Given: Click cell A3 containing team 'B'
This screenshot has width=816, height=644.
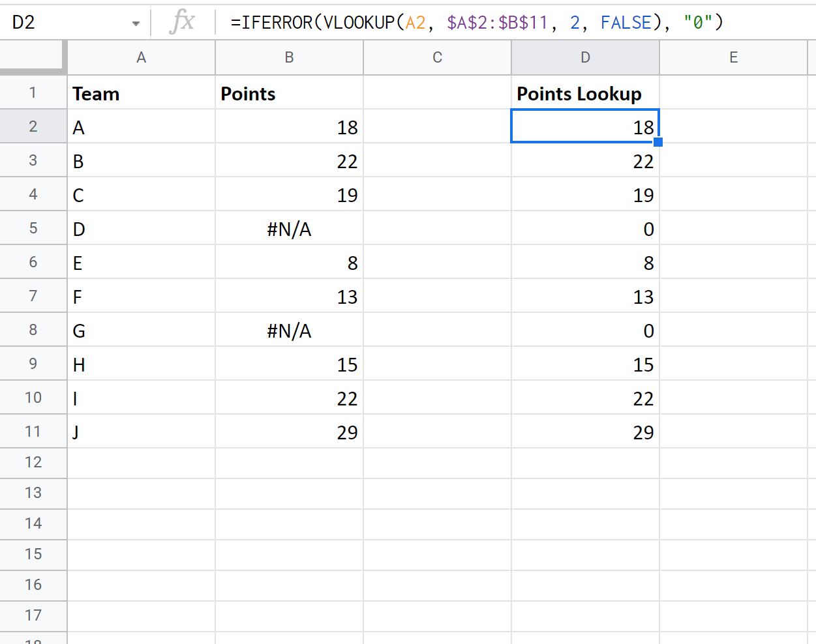Looking at the screenshot, I should click(x=142, y=160).
